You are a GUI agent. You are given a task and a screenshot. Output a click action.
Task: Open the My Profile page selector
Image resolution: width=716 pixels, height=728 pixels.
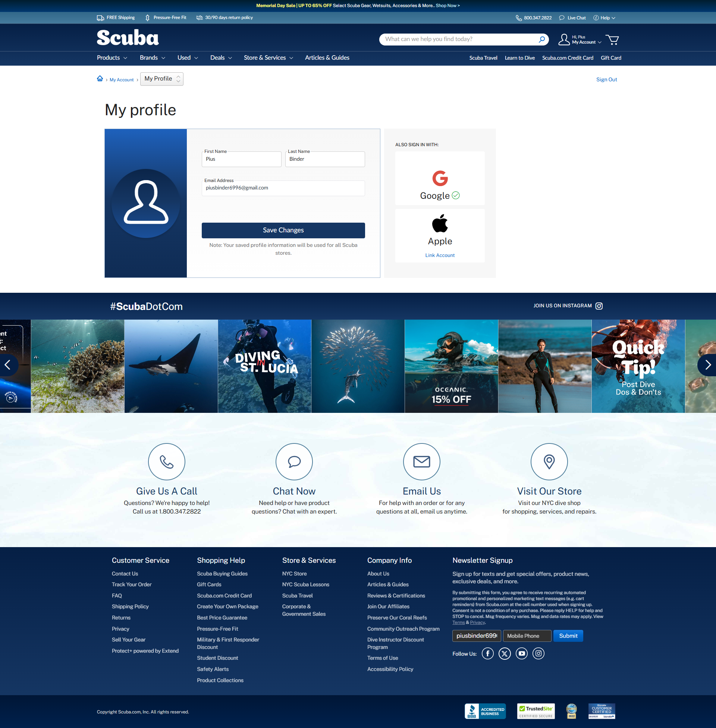pyautogui.click(x=162, y=79)
